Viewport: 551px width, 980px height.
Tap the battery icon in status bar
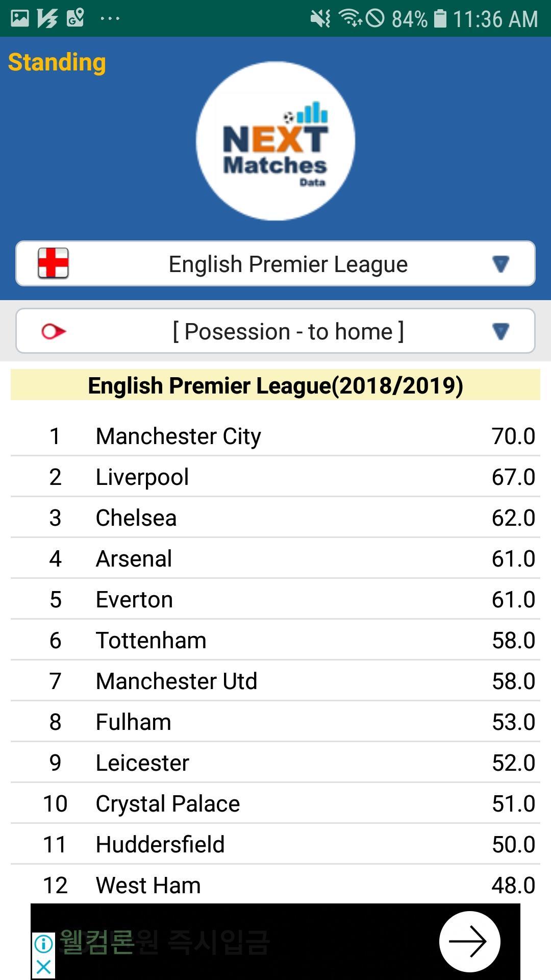tap(440, 18)
